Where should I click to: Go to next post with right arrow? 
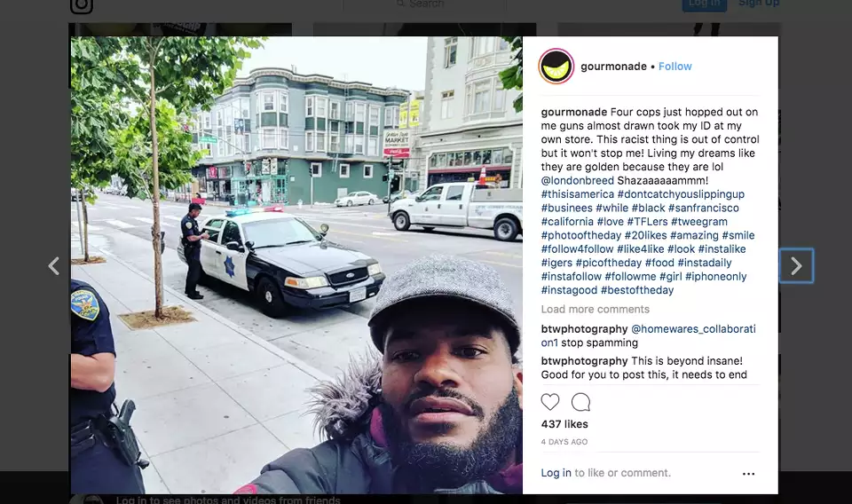(x=796, y=265)
